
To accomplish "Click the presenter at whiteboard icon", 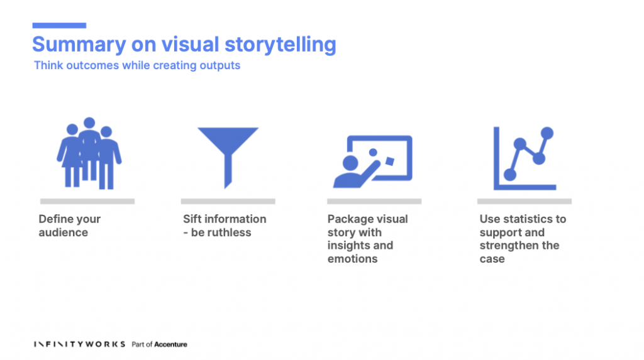I will click(x=372, y=161).
